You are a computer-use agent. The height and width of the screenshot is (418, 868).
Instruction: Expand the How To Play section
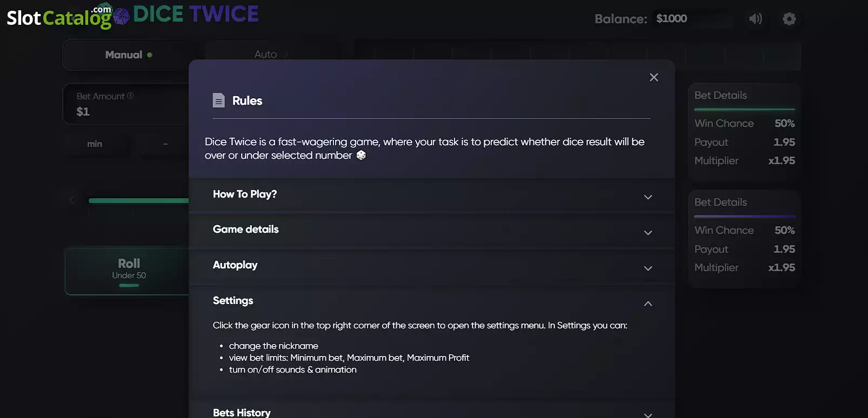(432, 194)
